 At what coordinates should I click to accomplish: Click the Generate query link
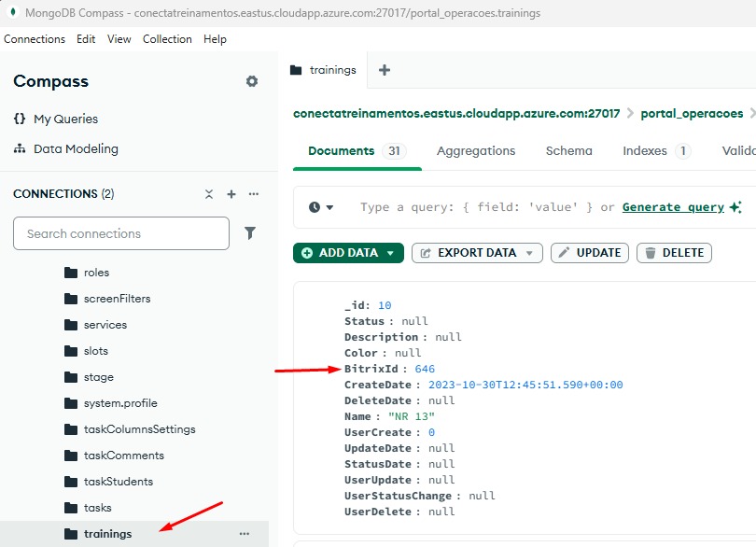click(673, 207)
